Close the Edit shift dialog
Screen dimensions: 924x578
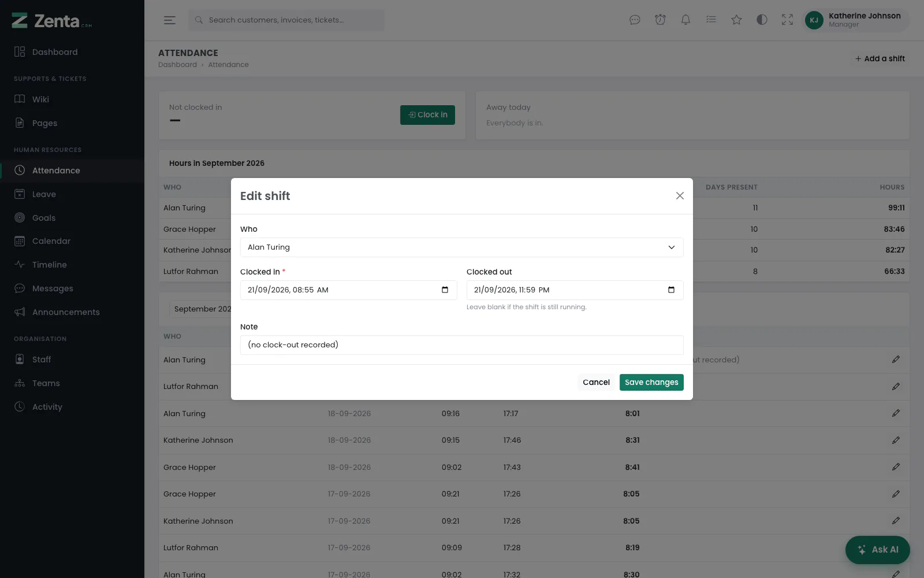pos(680,196)
